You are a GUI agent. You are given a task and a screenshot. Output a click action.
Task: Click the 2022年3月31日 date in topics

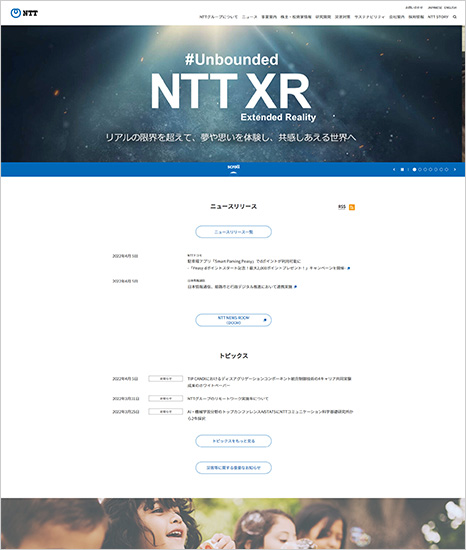(126, 399)
